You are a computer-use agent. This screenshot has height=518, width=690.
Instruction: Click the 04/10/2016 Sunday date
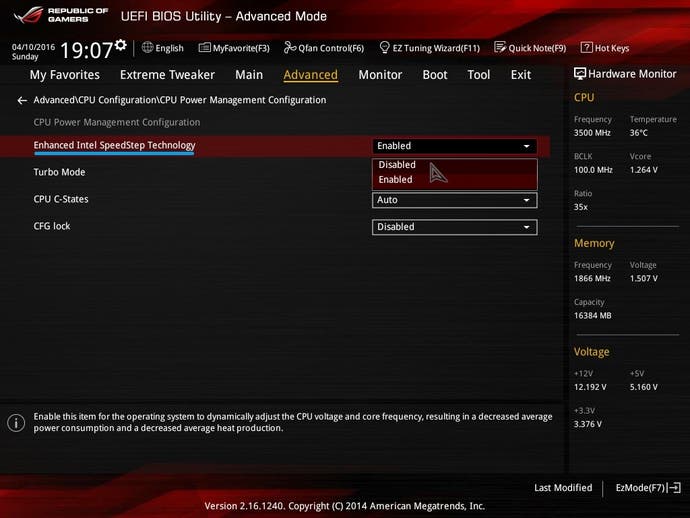pos(33,51)
